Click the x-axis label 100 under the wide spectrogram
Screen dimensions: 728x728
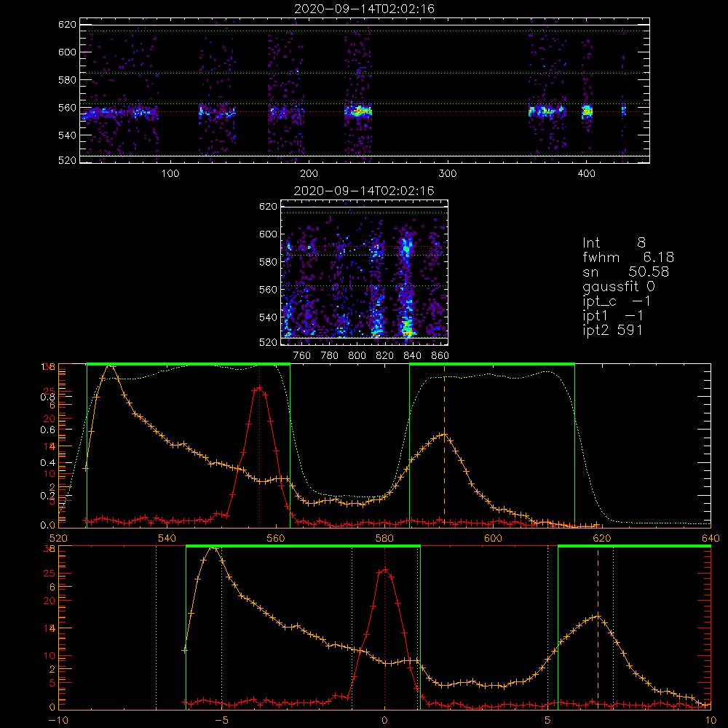click(170, 174)
